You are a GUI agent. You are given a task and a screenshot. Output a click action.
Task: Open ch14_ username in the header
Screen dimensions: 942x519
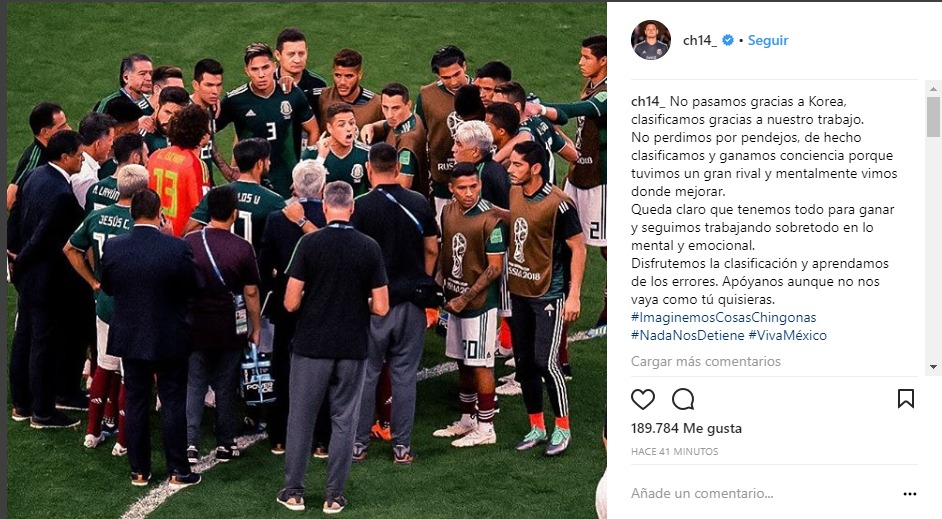(x=700, y=40)
